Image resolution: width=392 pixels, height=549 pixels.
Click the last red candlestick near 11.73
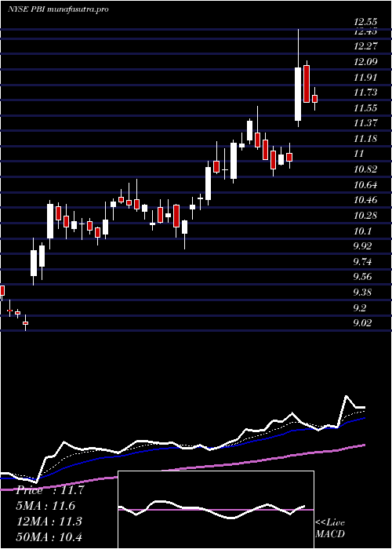click(x=314, y=98)
